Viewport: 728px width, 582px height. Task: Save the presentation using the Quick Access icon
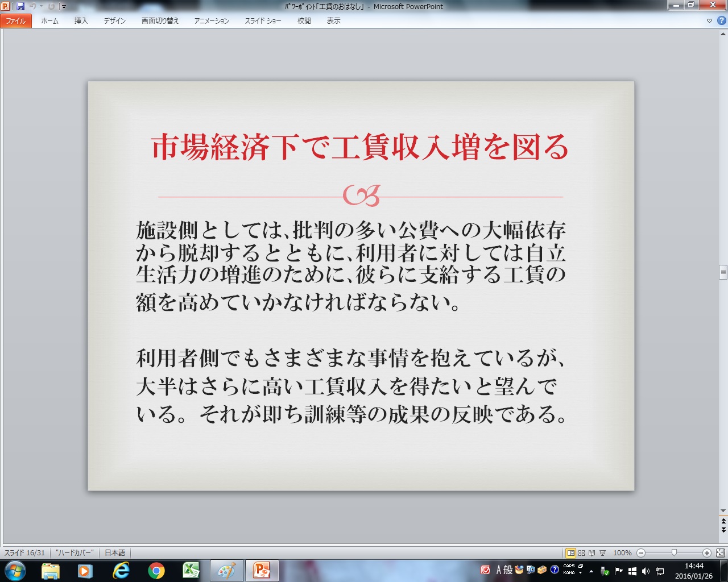[x=20, y=6]
